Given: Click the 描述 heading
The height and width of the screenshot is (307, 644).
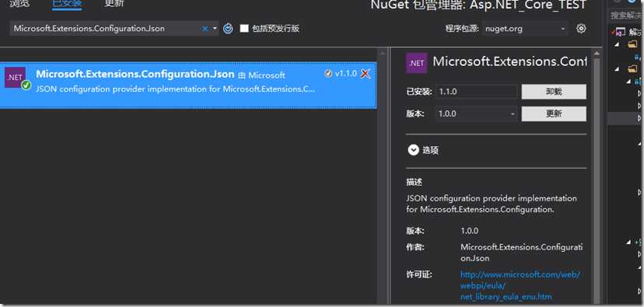Looking at the screenshot, I should click(414, 182).
